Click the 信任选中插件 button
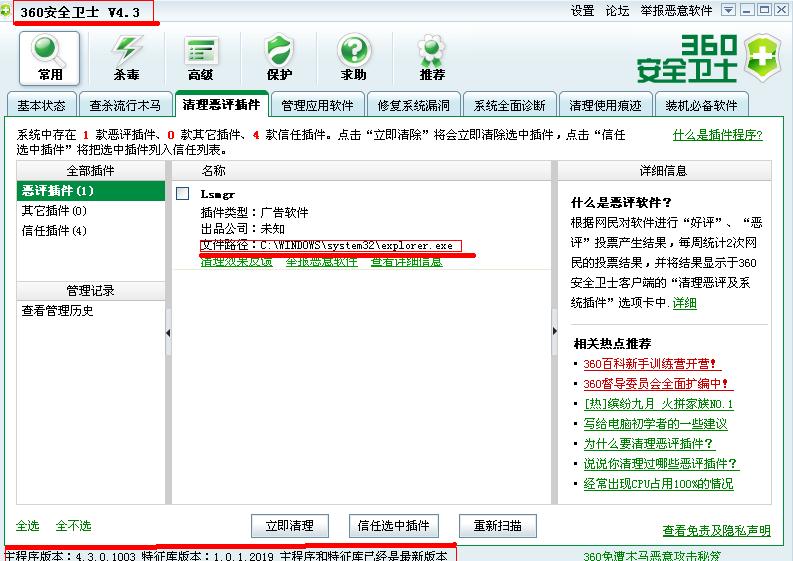The image size is (793, 561). click(x=393, y=526)
